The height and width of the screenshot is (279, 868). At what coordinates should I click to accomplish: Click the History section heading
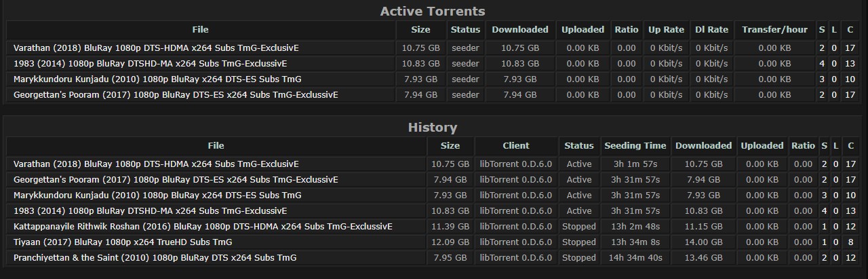coord(432,128)
